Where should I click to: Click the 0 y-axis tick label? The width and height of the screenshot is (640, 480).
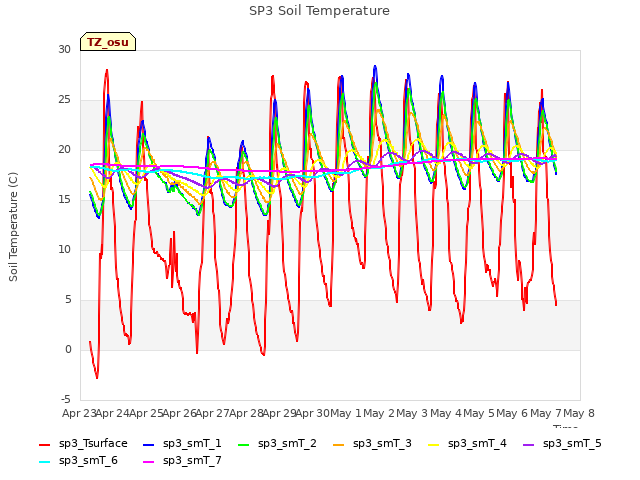point(68,349)
